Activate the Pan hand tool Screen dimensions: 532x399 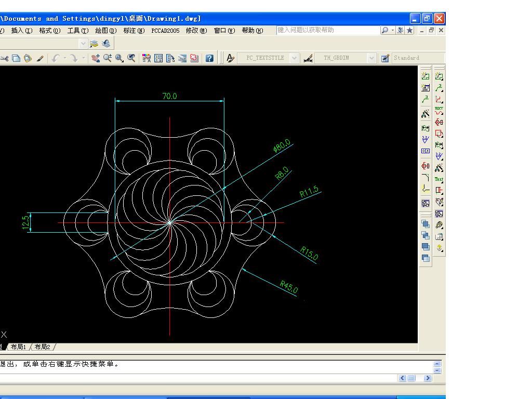coord(96,58)
